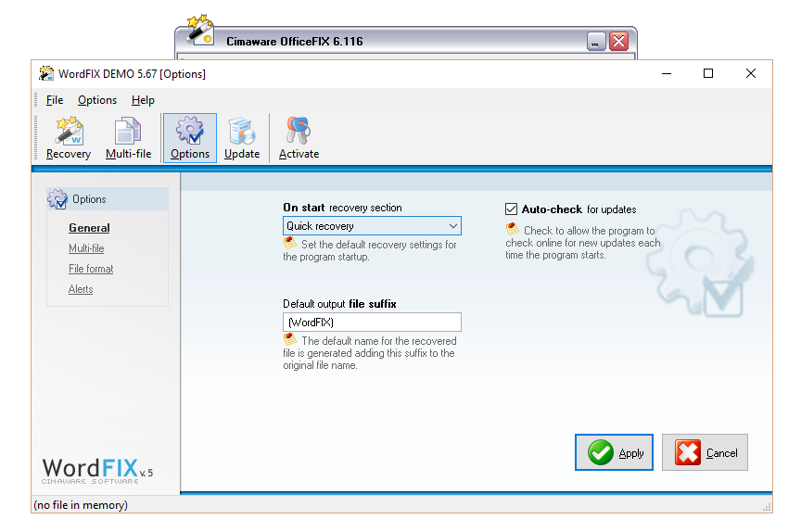801x532 pixels.
Task: Click the Options gear icon in sidebar header
Action: [x=57, y=199]
